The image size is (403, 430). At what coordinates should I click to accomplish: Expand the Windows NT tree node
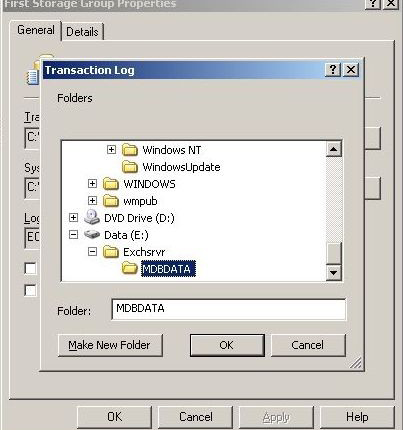coord(111,149)
